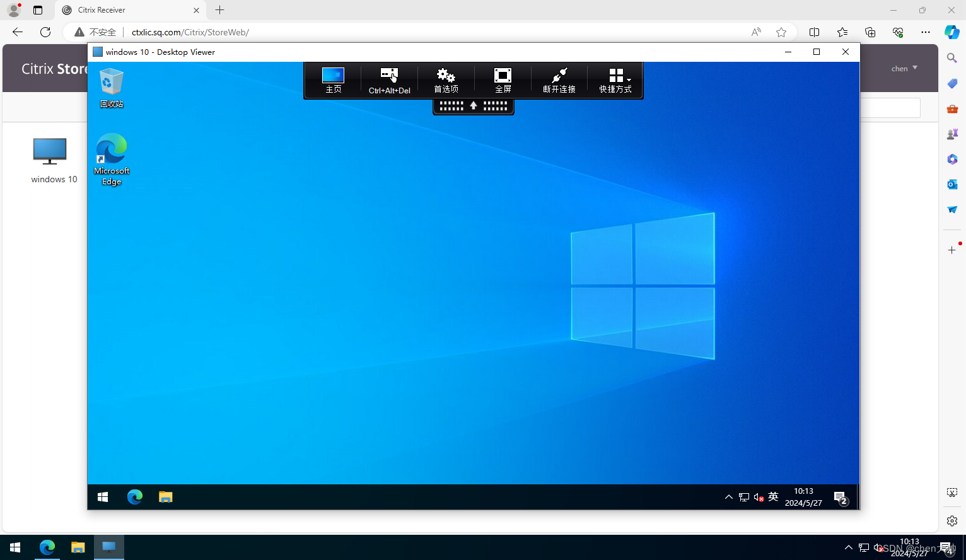This screenshot has width=966, height=560.
Task: Minimize the windows 10 Desktop Viewer window
Action: coord(788,52)
